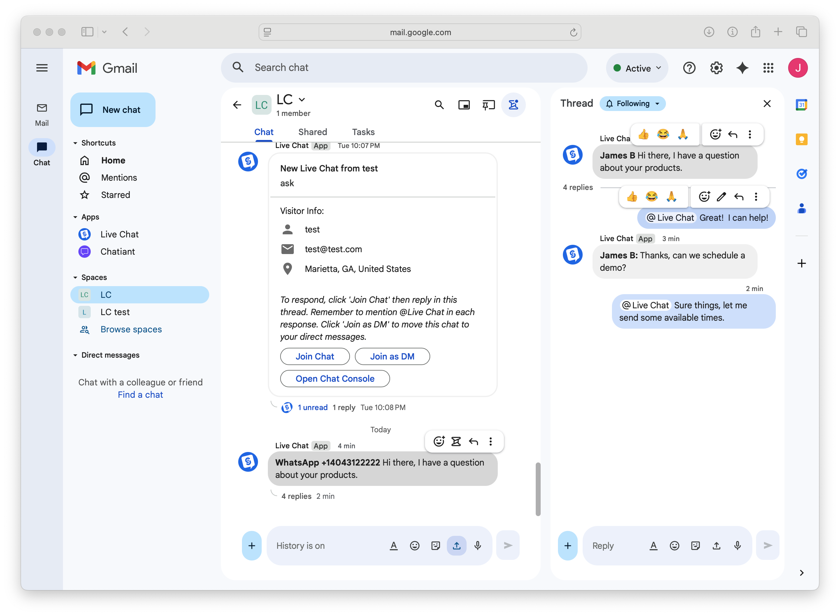This screenshot has width=840, height=616.
Task: Edit your thread reply with the pencil icon
Action: pos(721,196)
